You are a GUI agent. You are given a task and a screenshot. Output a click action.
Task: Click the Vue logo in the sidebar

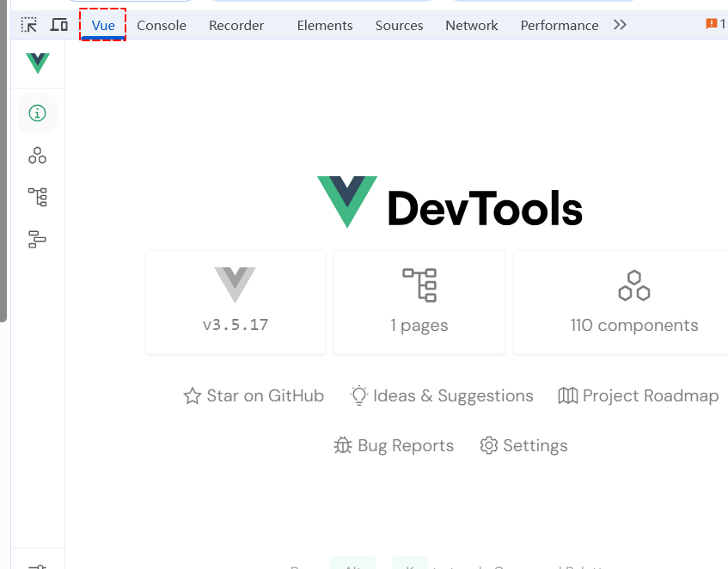point(38,63)
